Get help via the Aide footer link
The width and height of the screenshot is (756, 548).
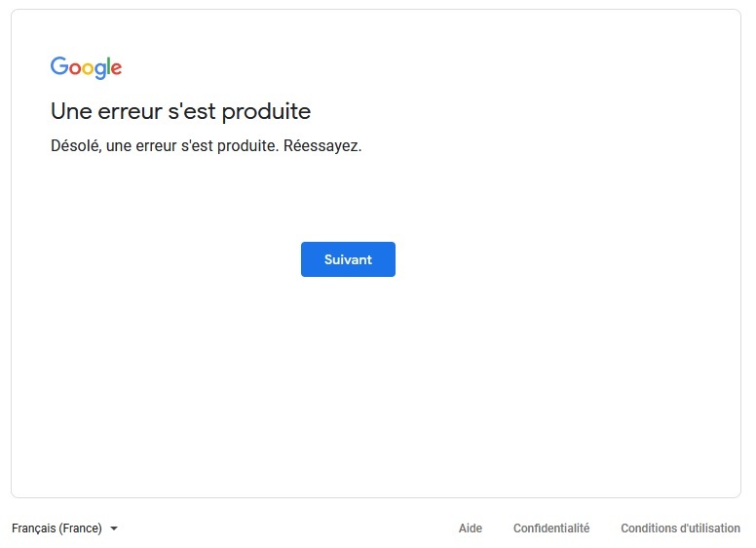(471, 528)
